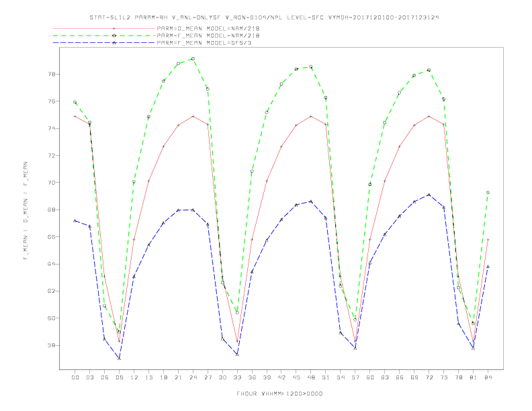Click x-axis tick label 72

pyautogui.click(x=429, y=377)
